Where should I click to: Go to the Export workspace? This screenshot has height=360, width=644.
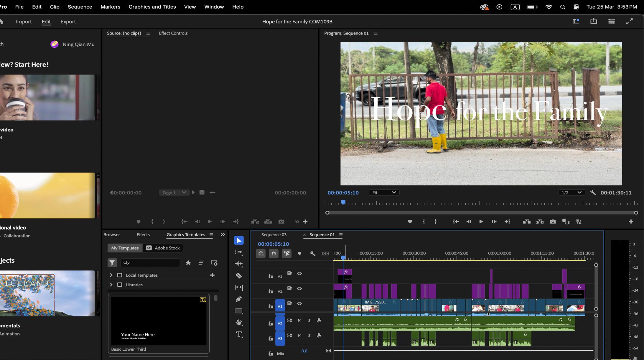(x=68, y=22)
